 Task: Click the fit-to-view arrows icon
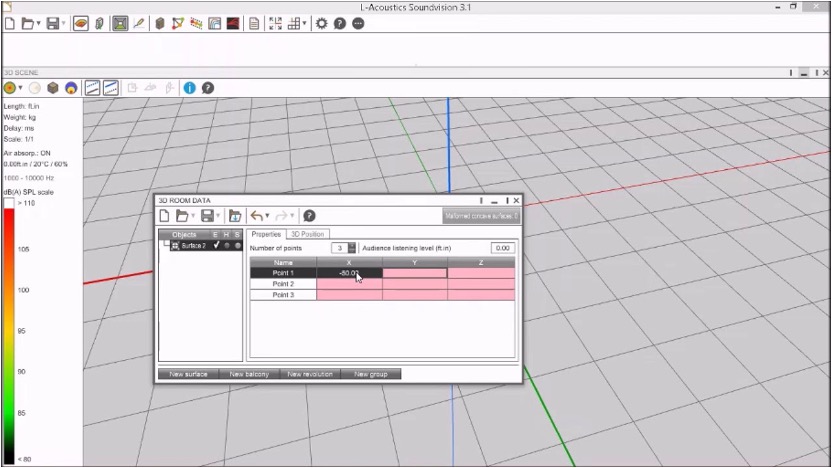pyautogui.click(x=275, y=23)
